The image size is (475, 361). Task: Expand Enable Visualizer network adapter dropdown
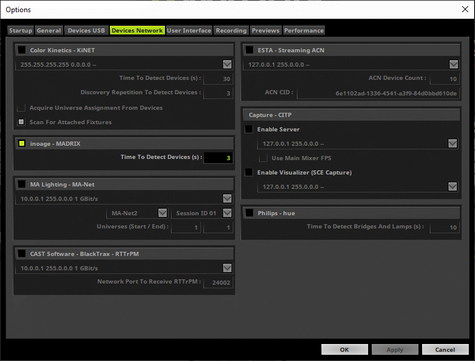452,187
